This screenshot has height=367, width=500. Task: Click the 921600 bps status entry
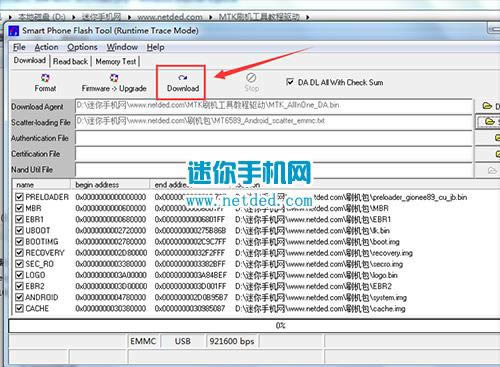click(x=232, y=341)
